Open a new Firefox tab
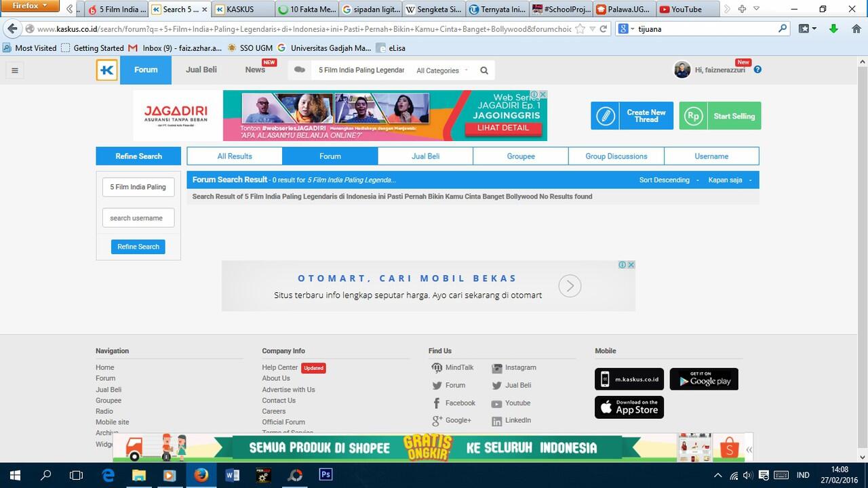 coord(742,9)
